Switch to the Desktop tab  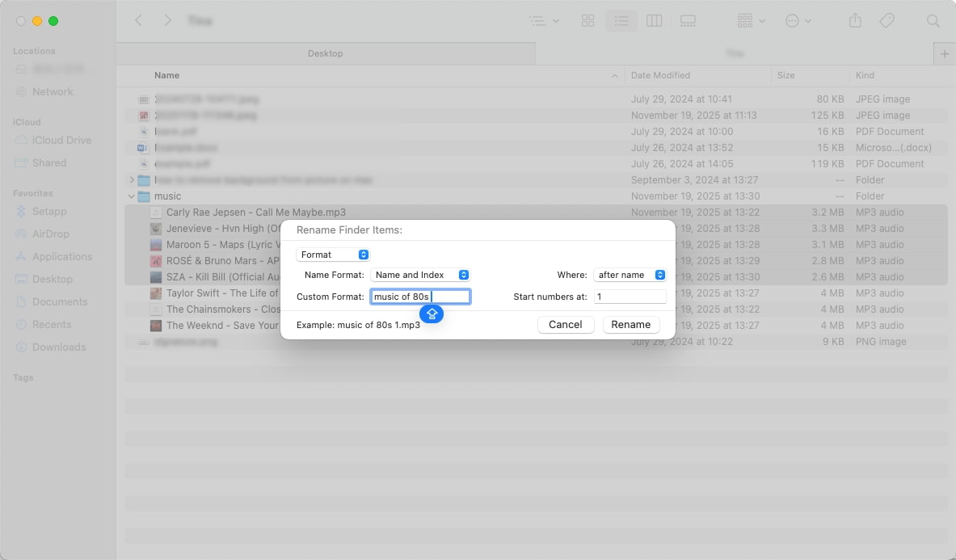pyautogui.click(x=325, y=53)
